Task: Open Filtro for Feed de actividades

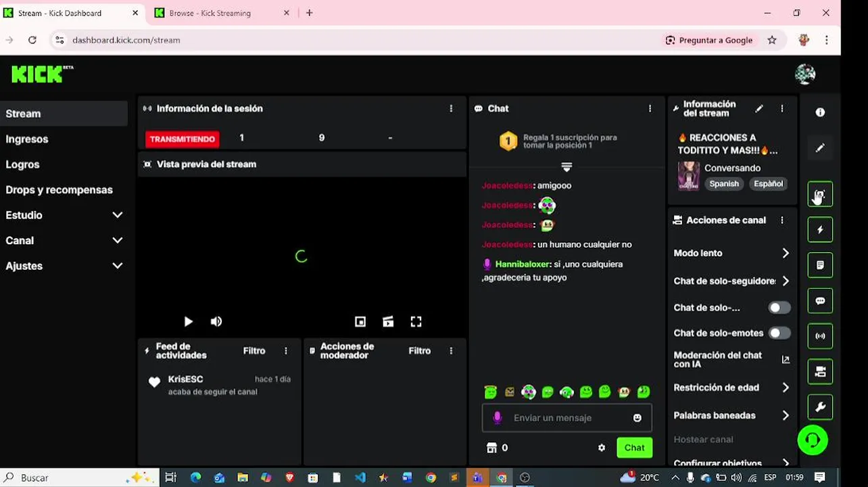Action: pyautogui.click(x=254, y=351)
